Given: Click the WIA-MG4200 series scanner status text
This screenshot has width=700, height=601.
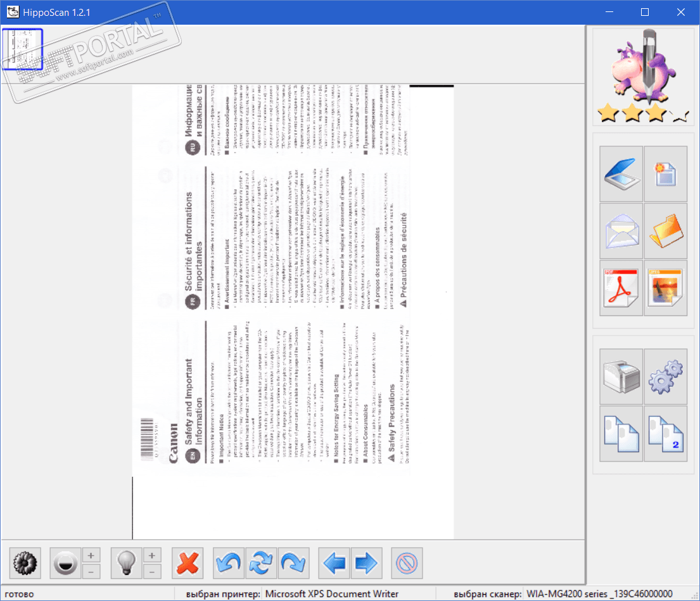Looking at the screenshot, I should point(599,594).
